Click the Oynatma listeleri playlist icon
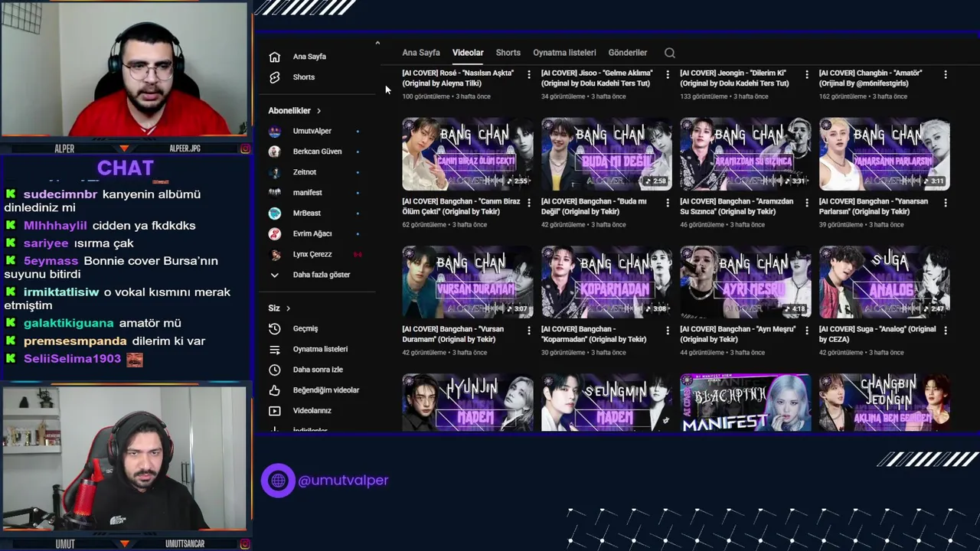Viewport: 980px width, 551px height. 275,349
